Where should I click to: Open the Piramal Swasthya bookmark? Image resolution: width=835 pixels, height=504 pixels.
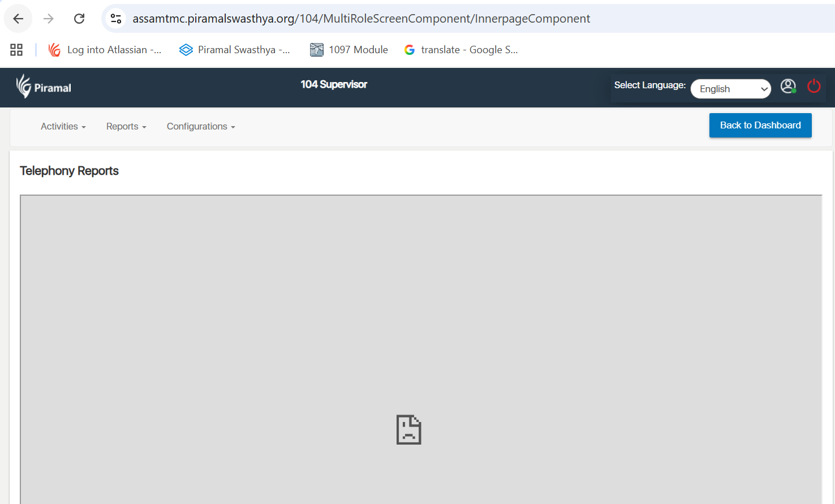[x=235, y=50]
